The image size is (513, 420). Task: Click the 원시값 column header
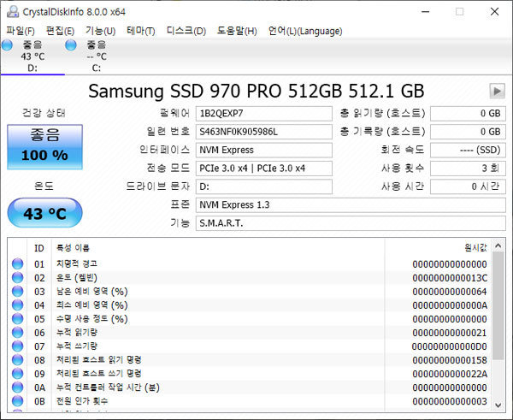pyautogui.click(x=438, y=248)
